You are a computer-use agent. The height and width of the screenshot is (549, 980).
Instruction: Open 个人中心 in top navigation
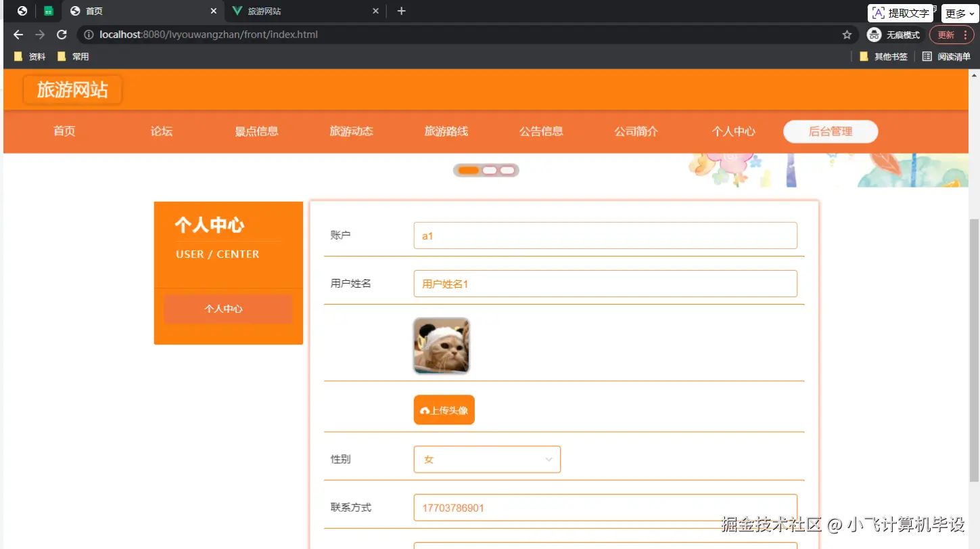[x=733, y=131]
